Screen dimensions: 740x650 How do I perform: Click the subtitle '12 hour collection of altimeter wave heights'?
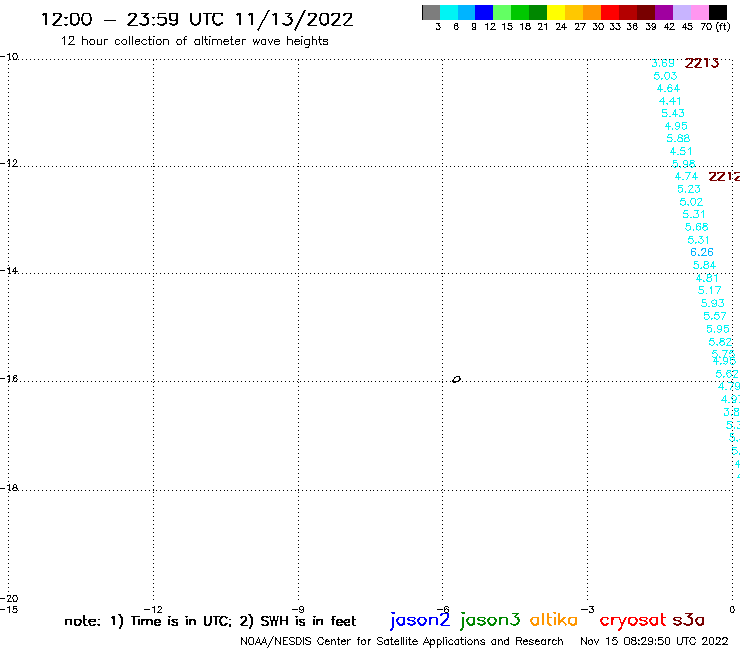(x=194, y=41)
